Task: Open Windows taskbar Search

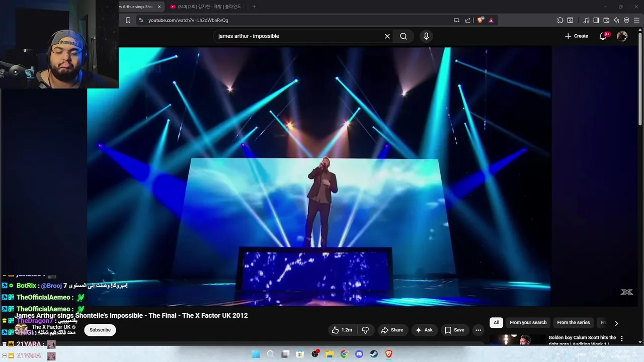Action: [271, 354]
